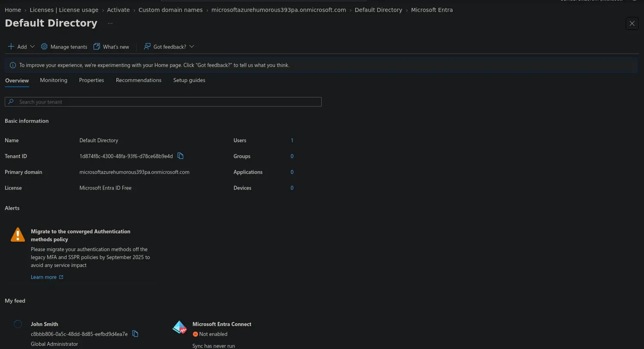
Task: Click the Search your tenant field
Action: (163, 102)
